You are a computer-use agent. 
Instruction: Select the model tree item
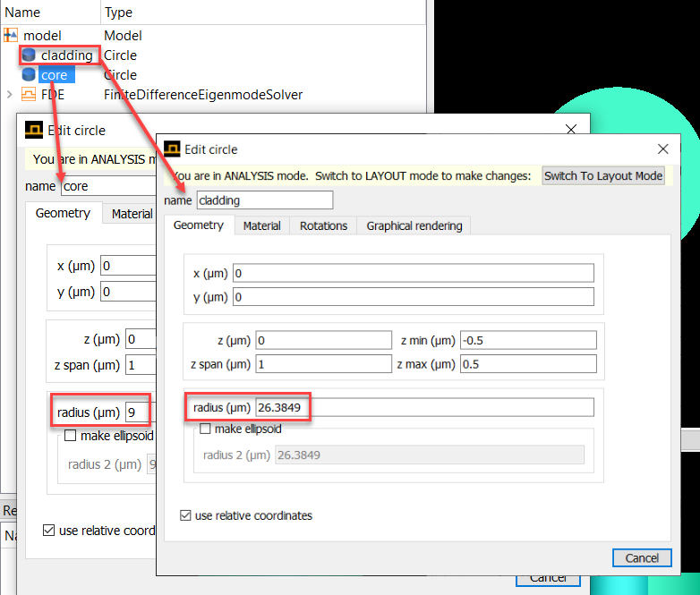click(x=42, y=36)
